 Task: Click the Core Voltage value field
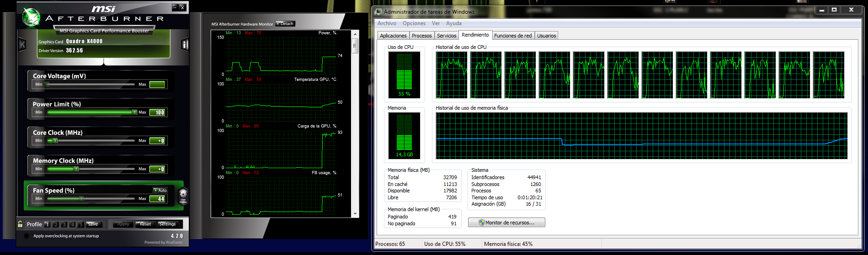point(157,84)
